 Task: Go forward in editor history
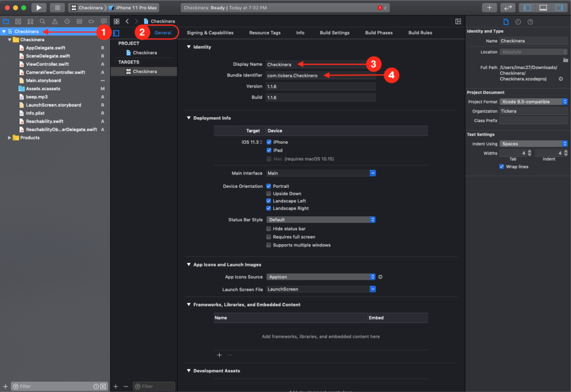click(x=136, y=22)
